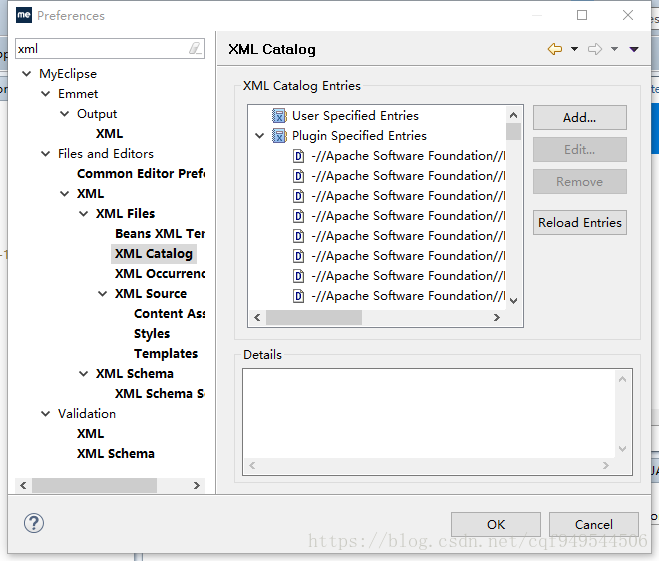Click the Add... button
Viewport: 659px width, 561px height.
[x=580, y=118]
